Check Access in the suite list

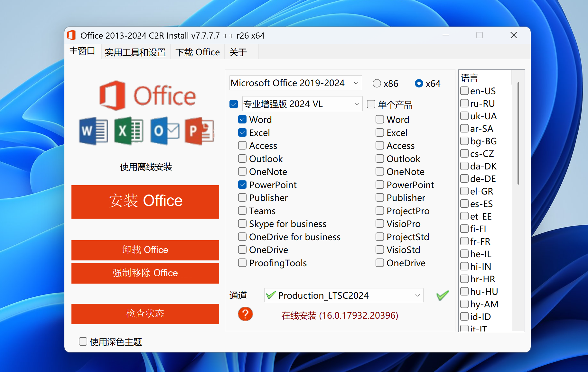242,145
